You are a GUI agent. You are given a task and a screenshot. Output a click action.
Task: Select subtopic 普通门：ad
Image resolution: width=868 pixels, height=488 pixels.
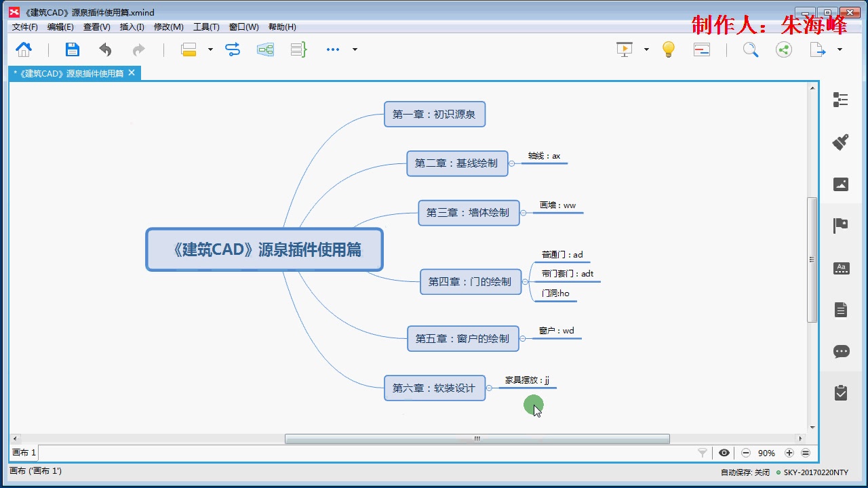562,255
